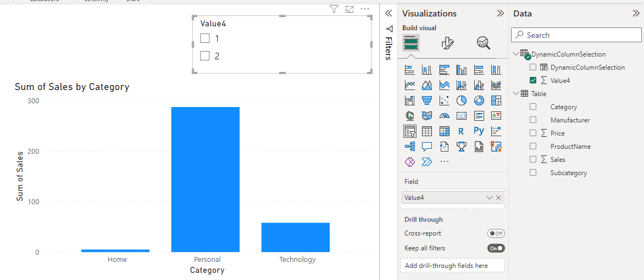Turn off Keep all filters toggle

coord(496,248)
